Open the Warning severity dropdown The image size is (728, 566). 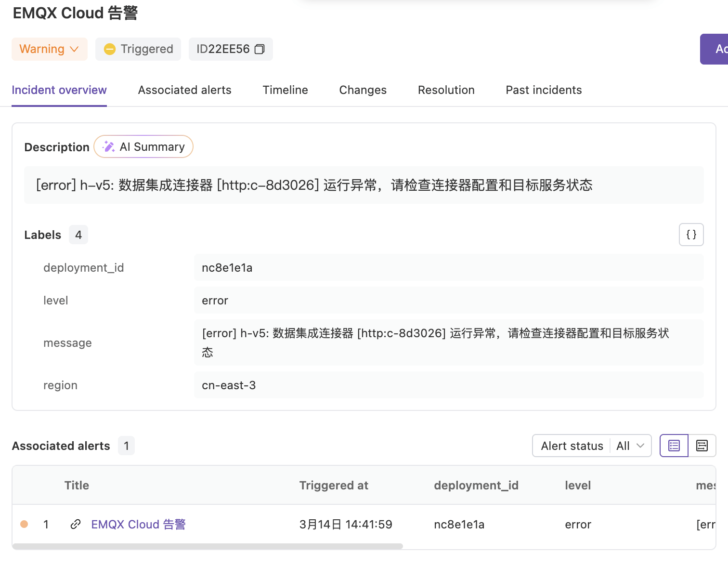pyautogui.click(x=49, y=49)
